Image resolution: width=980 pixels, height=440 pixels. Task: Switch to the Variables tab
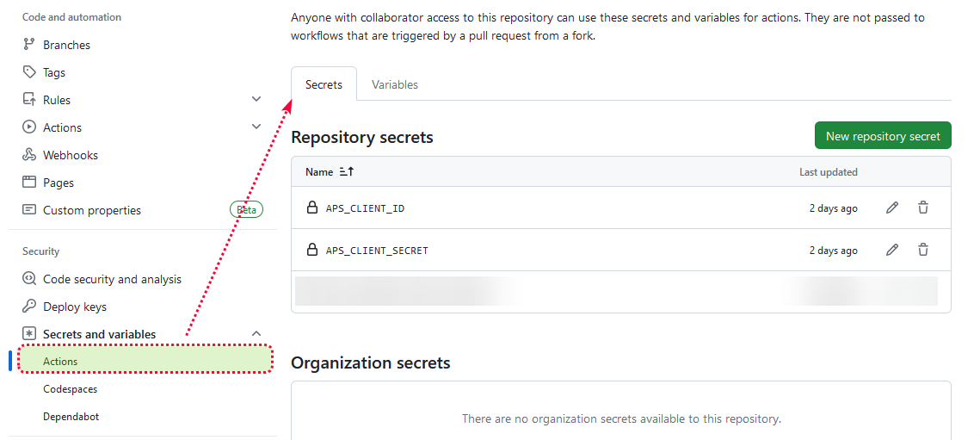395,84
